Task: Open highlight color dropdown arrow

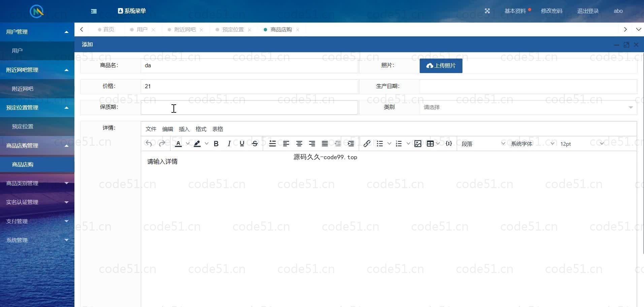Action: click(206, 144)
